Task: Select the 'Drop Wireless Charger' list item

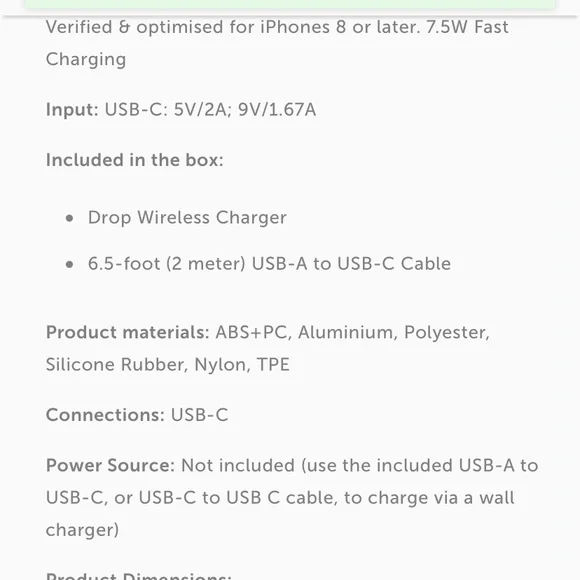Action: coord(187,218)
